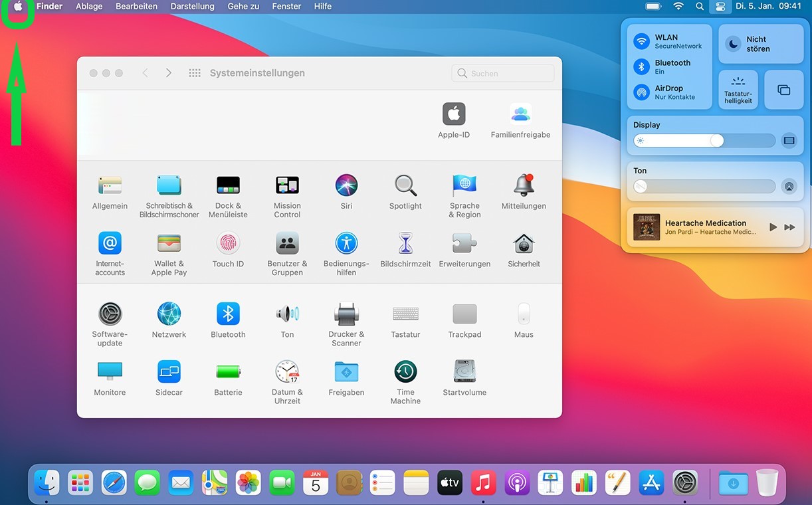Toggle Bluetooth in Control Center
Screen dimensions: 812x505
[x=641, y=66]
